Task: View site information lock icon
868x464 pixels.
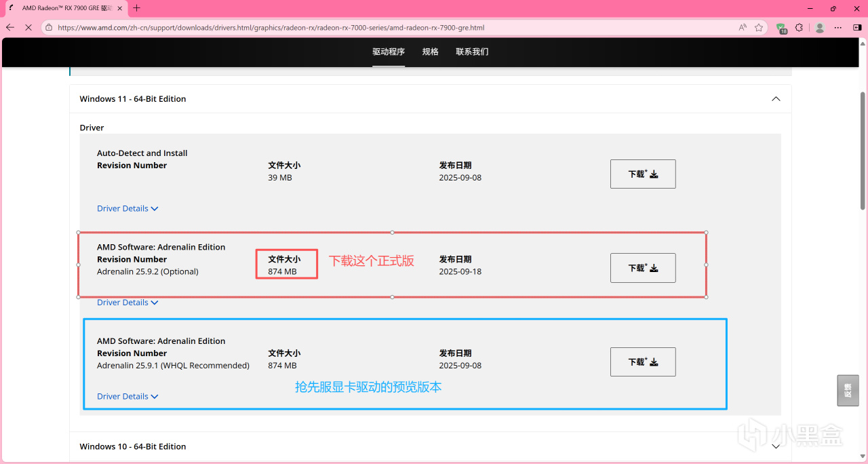Action: [49, 28]
